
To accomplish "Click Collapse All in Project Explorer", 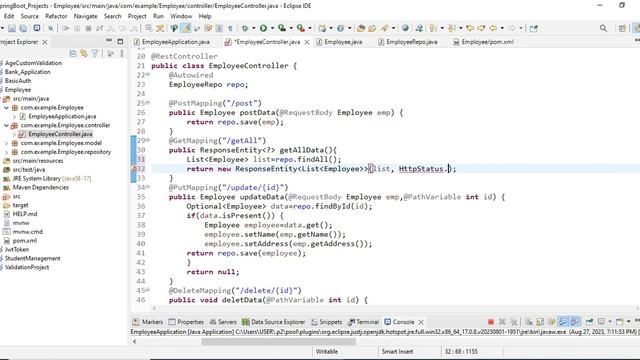I will pyautogui.click(x=73, y=53).
